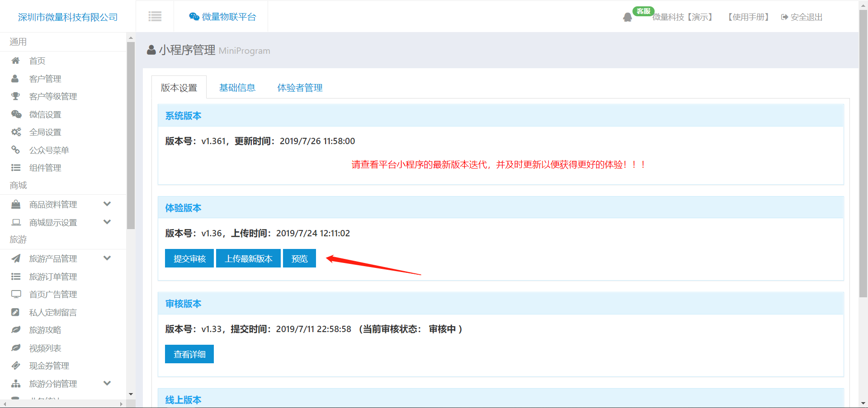Click the 微量物联平台 title link
The height and width of the screenshot is (408, 868).
tap(229, 17)
